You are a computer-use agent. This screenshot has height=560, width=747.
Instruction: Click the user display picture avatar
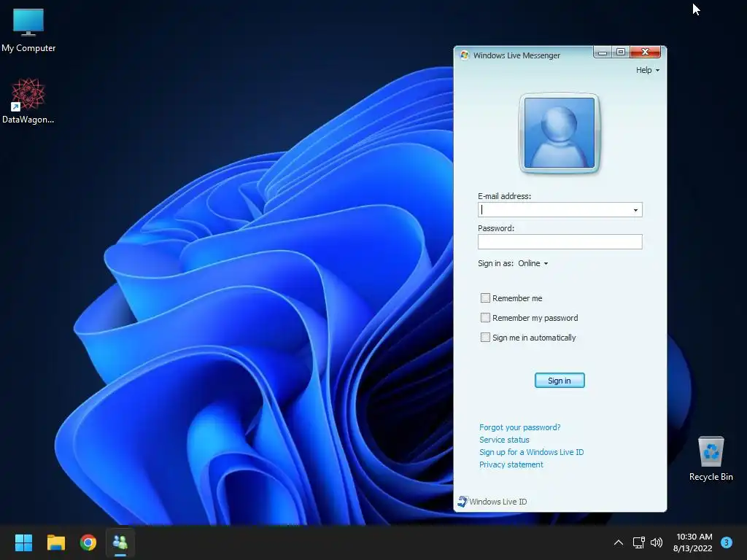[560, 133]
